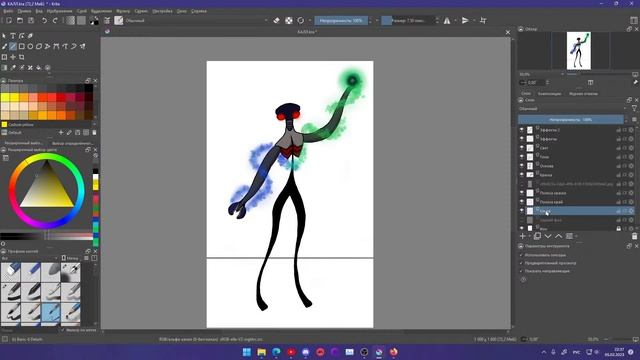This screenshot has height=360, width=640.
Task: Switch to the Композиции tab
Action: pos(549,93)
